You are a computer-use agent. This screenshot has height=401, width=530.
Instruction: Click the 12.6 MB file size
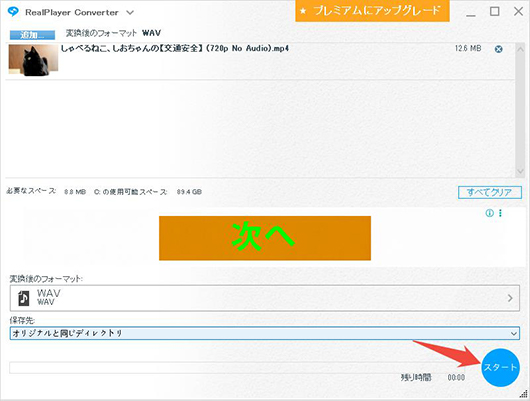coord(468,48)
